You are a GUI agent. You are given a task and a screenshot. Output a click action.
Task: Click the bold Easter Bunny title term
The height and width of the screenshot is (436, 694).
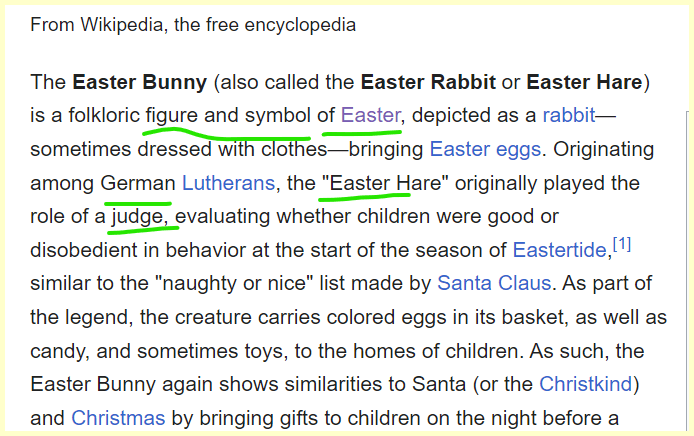coord(139,80)
